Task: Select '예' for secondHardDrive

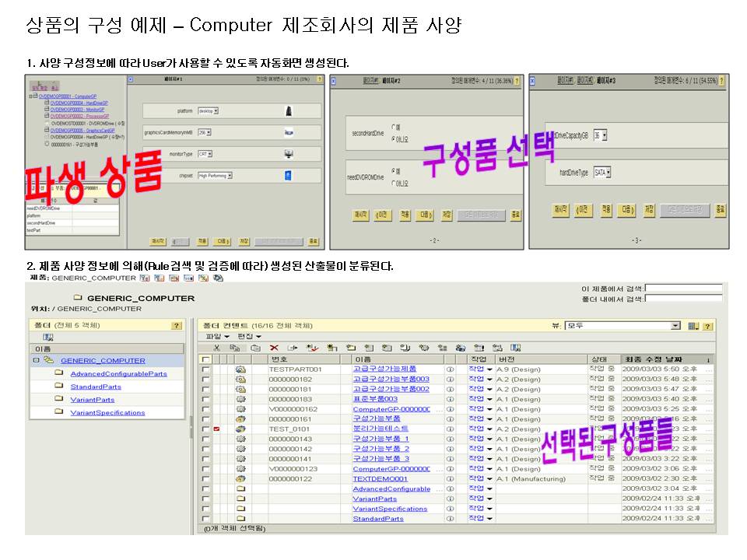Action: tap(394, 127)
